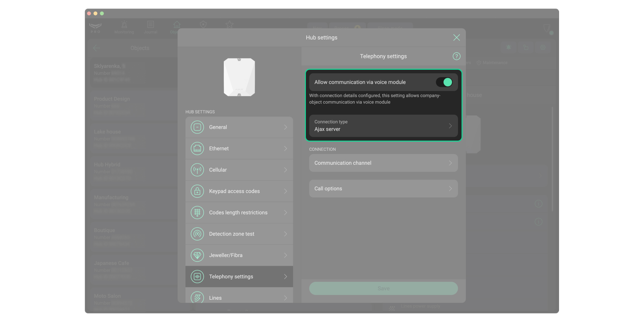Select Telephony settings menu label
Viewport: 644px width, 322px height.
tap(231, 276)
